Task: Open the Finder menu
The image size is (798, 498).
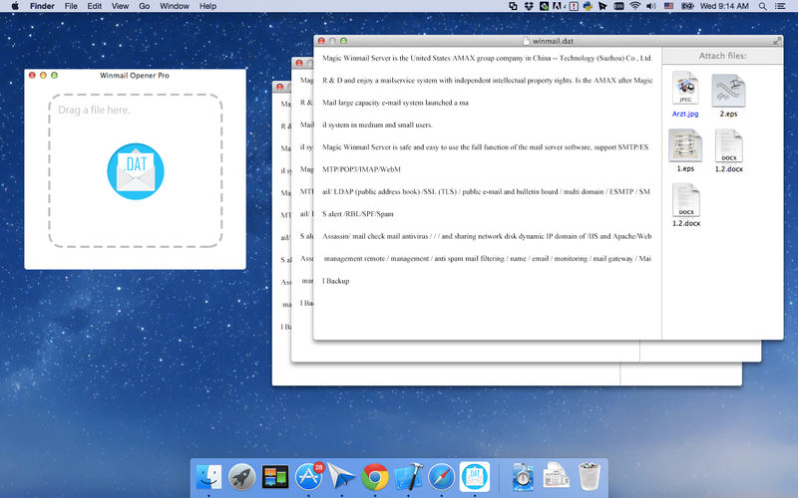Action: (42, 6)
